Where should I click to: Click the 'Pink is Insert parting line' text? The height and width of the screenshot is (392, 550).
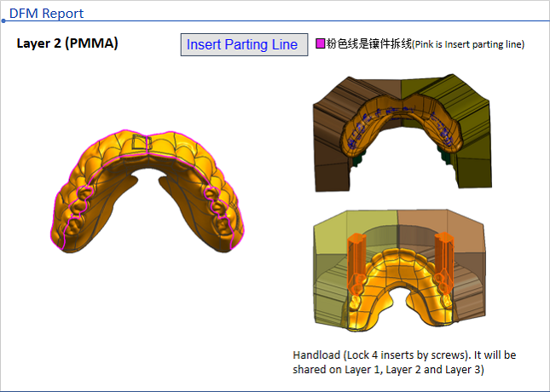click(468, 44)
